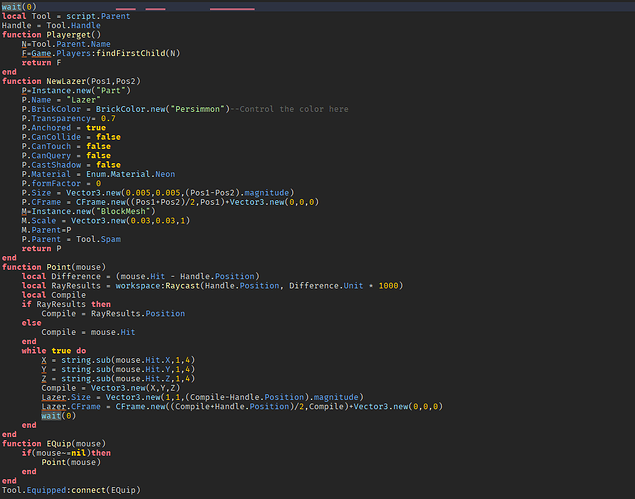Click the 0 value of P.formFactor
Image resolution: width=635 pixels, height=499 pixels.
pyautogui.click(x=98, y=184)
